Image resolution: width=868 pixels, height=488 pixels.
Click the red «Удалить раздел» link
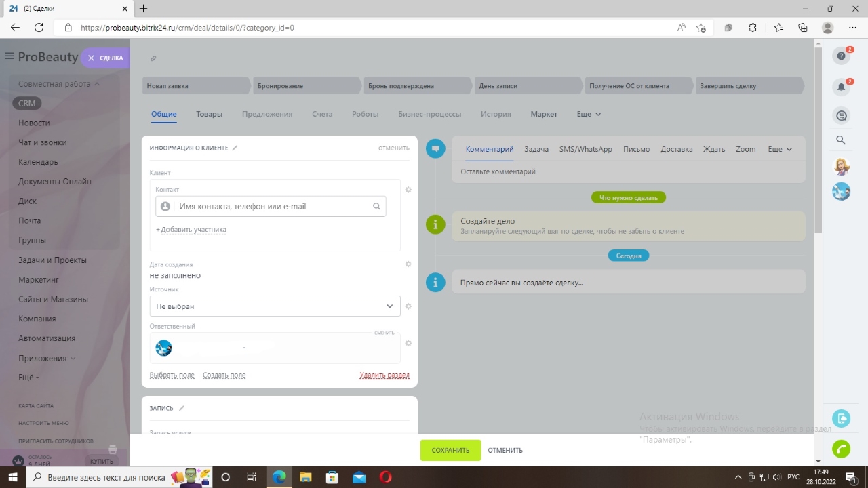[x=384, y=375]
